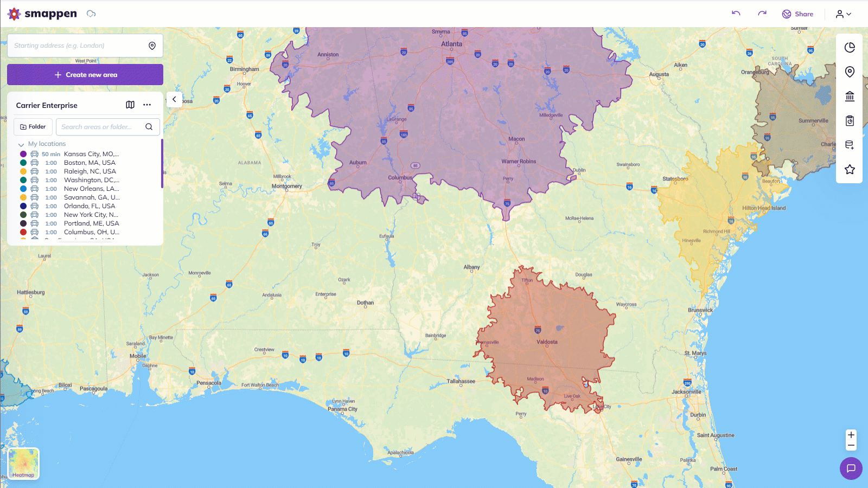The width and height of the screenshot is (868, 488).
Task: Click the purple color dot for Kansas City
Action: click(23, 154)
